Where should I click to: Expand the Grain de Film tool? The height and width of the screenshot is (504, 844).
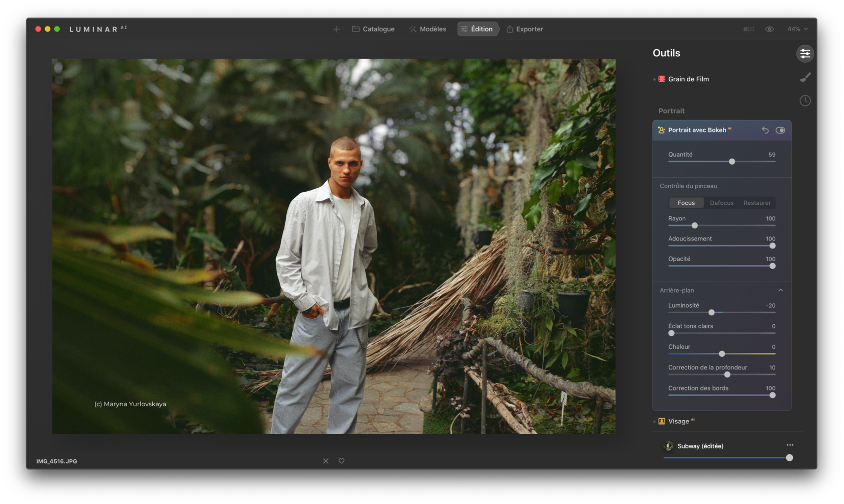688,79
